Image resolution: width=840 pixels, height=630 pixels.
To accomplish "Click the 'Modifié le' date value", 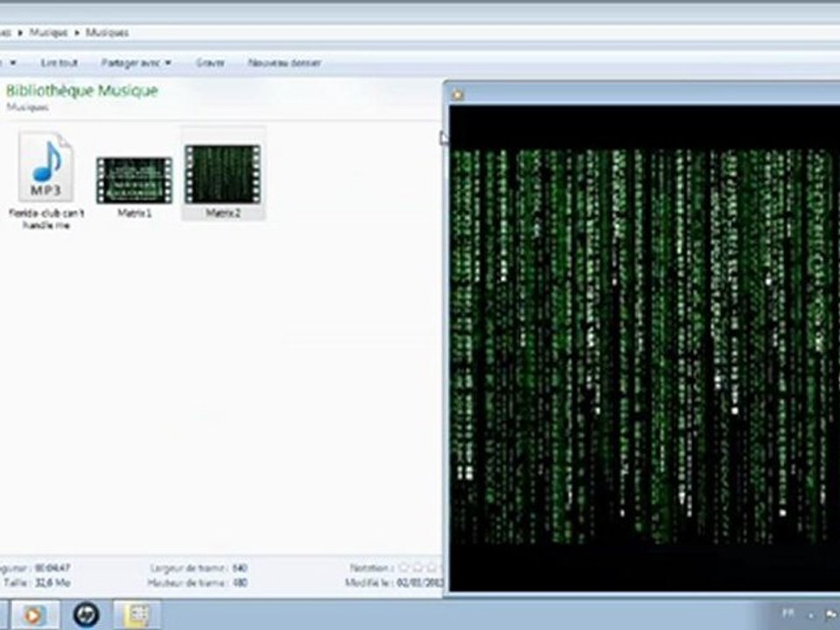I will (419, 583).
